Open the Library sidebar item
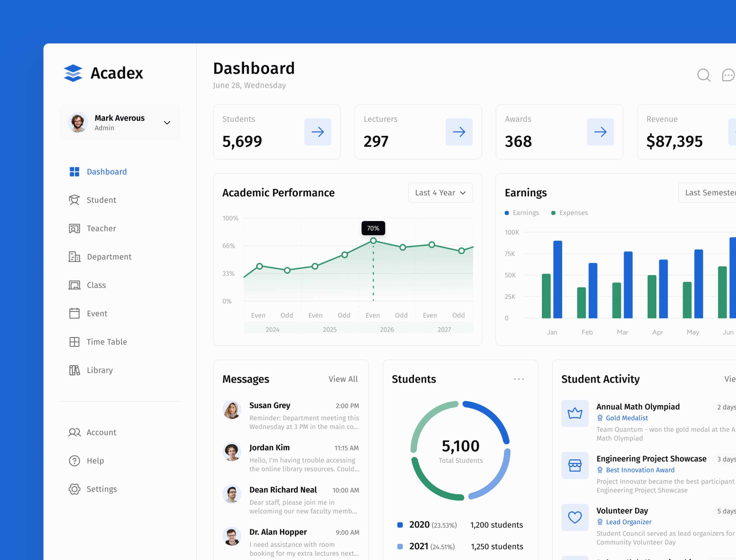This screenshot has width=736, height=560. (x=99, y=370)
